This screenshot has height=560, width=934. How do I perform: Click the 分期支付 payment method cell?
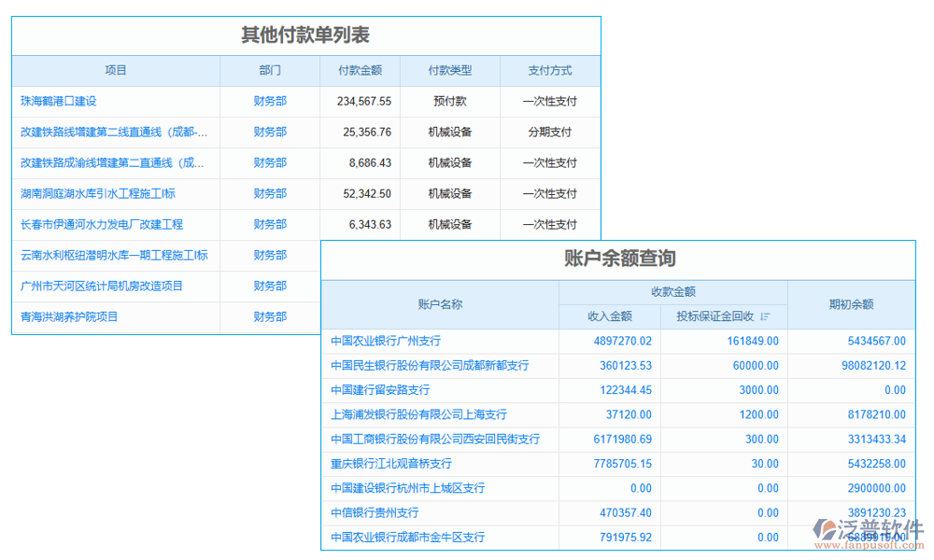point(550,132)
